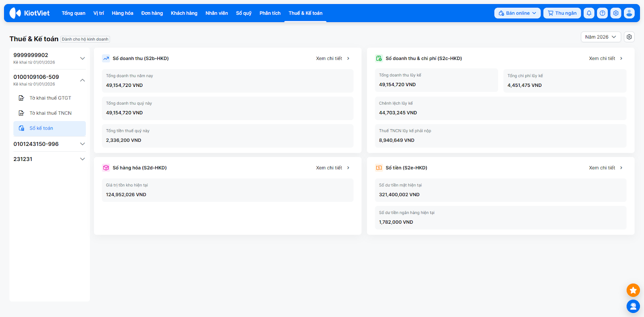The width and height of the screenshot is (644, 317).
Task: Click the Sổ tiền (S2e-HKD) title
Action: [x=406, y=168]
